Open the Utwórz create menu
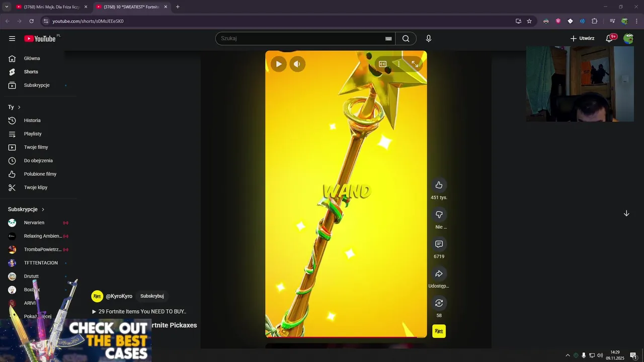 (x=582, y=39)
